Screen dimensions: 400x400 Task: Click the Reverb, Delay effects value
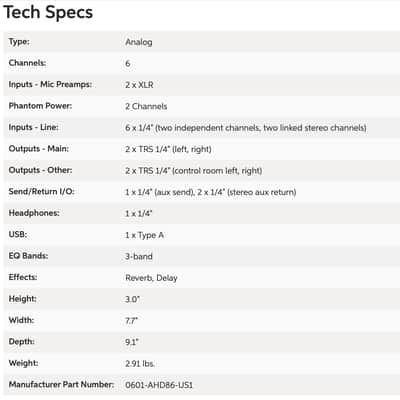pyautogui.click(x=151, y=278)
